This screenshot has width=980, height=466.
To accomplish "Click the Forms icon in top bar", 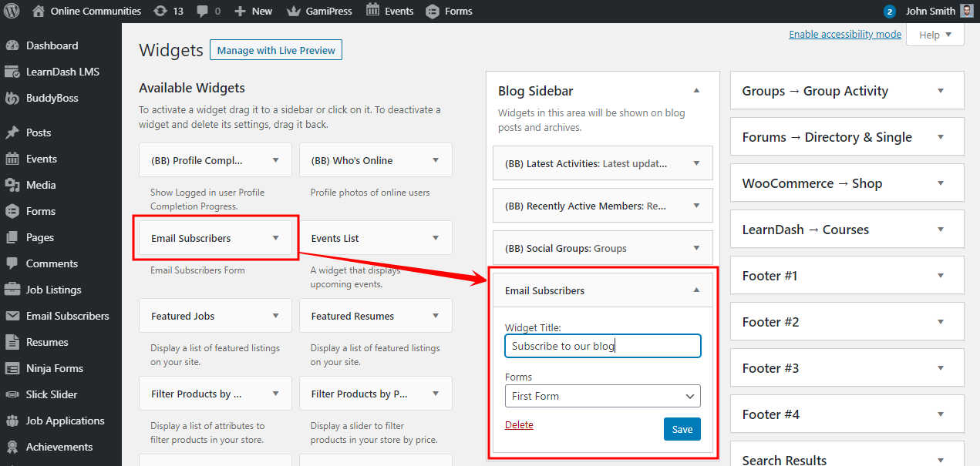I will [x=432, y=11].
